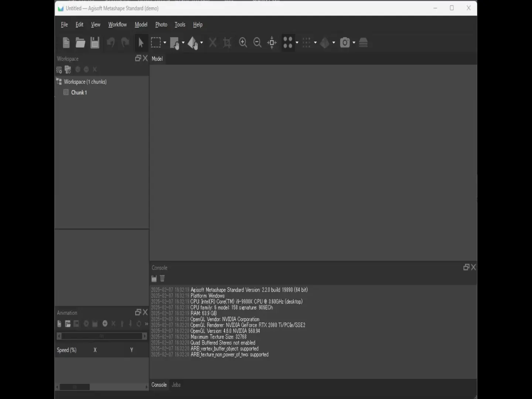The height and width of the screenshot is (399, 532).
Task: Select Chunk 1 in the workspace tree
Action: click(x=79, y=92)
